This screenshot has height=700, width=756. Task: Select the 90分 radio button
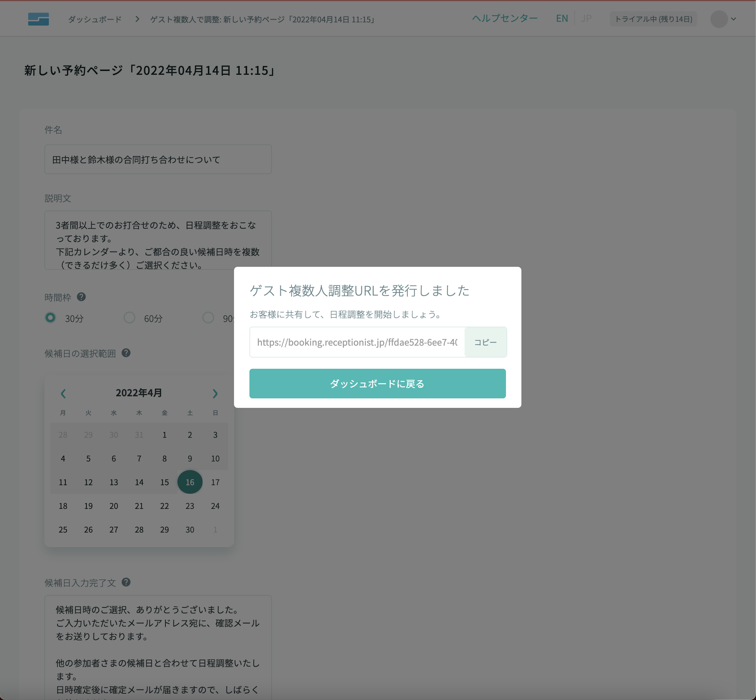coord(208,318)
